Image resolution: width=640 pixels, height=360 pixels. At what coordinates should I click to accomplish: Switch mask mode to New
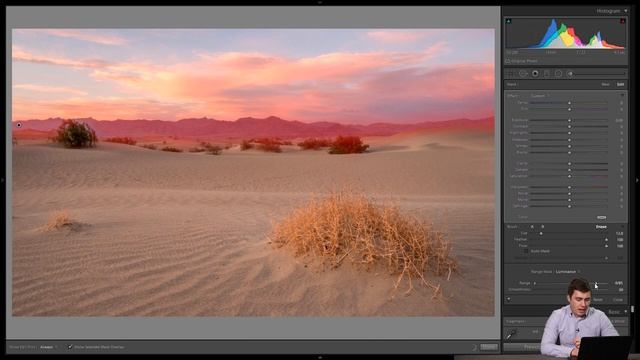605,84
